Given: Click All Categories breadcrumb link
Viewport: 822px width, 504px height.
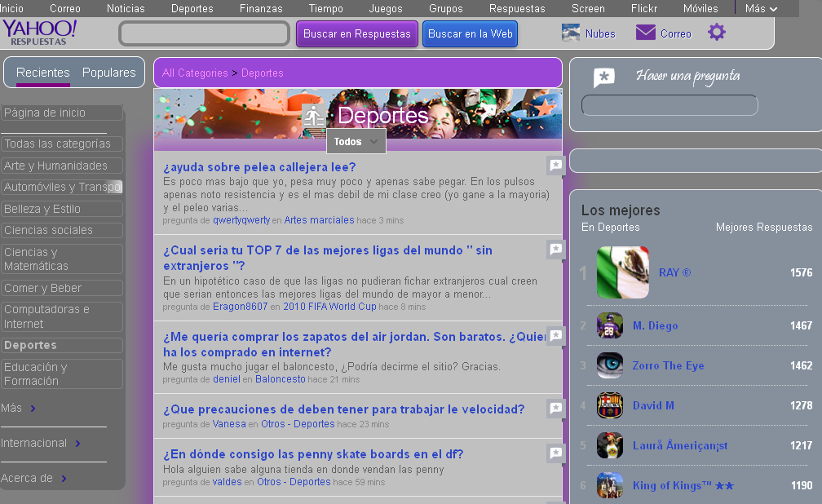Looking at the screenshot, I should 195,73.
